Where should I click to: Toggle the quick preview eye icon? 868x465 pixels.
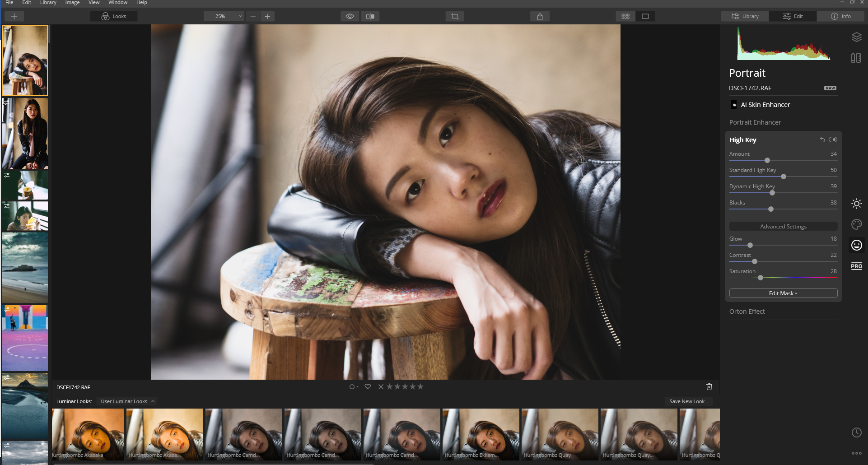[x=350, y=16]
